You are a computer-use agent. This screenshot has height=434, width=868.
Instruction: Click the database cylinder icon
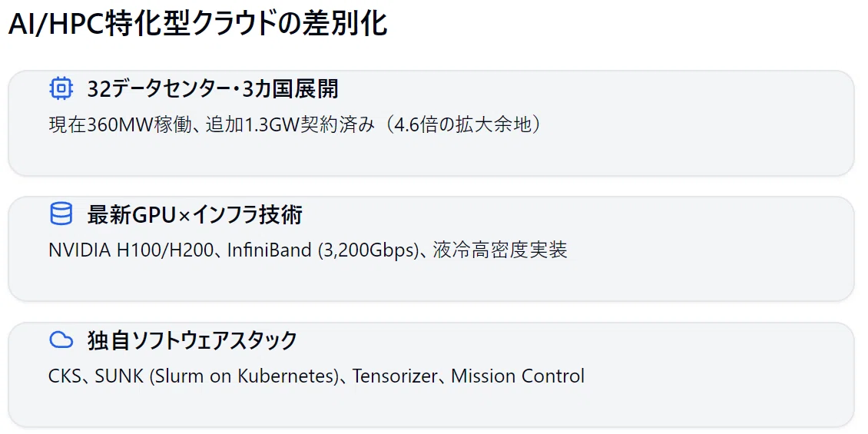pyautogui.click(x=61, y=214)
